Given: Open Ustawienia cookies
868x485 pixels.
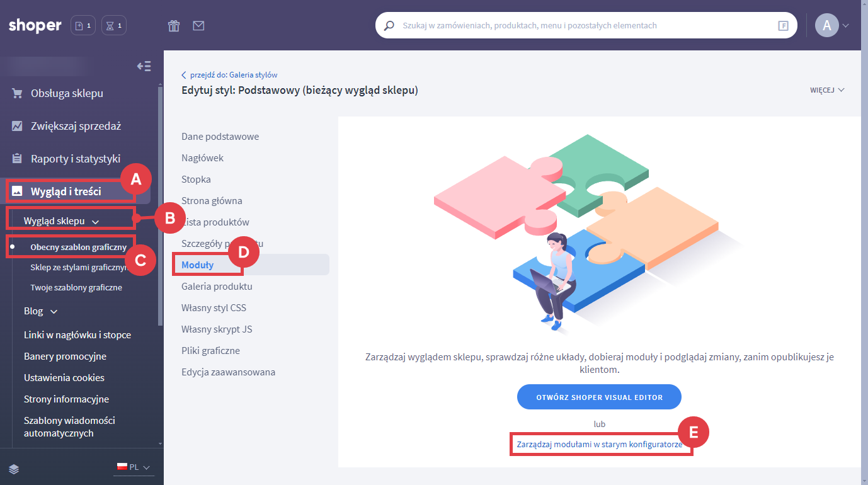Looking at the screenshot, I should pyautogui.click(x=64, y=378).
